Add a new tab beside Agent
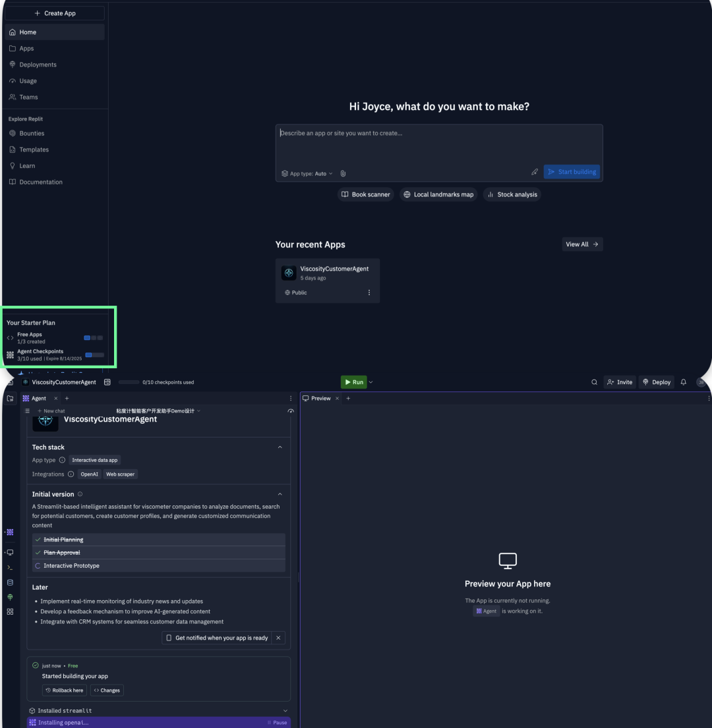Image resolution: width=712 pixels, height=728 pixels. tap(67, 399)
